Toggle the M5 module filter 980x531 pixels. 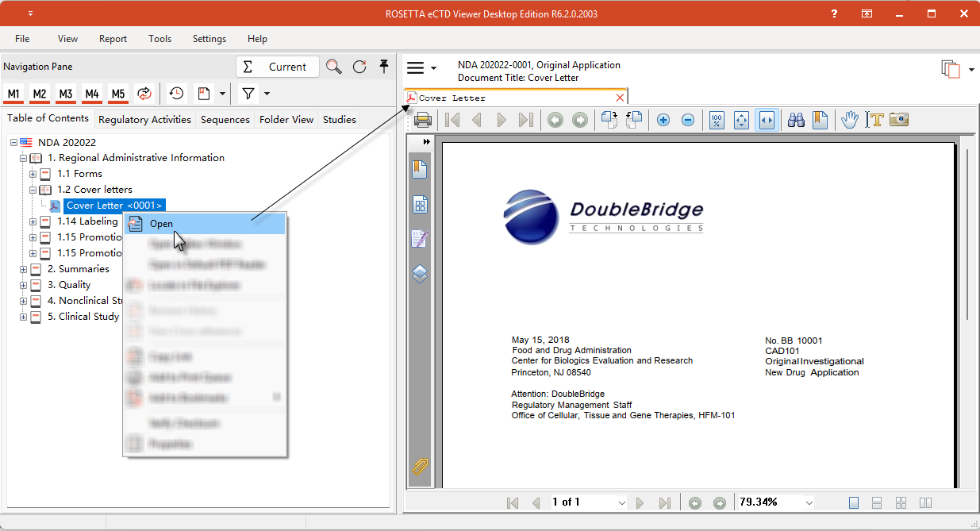point(118,94)
